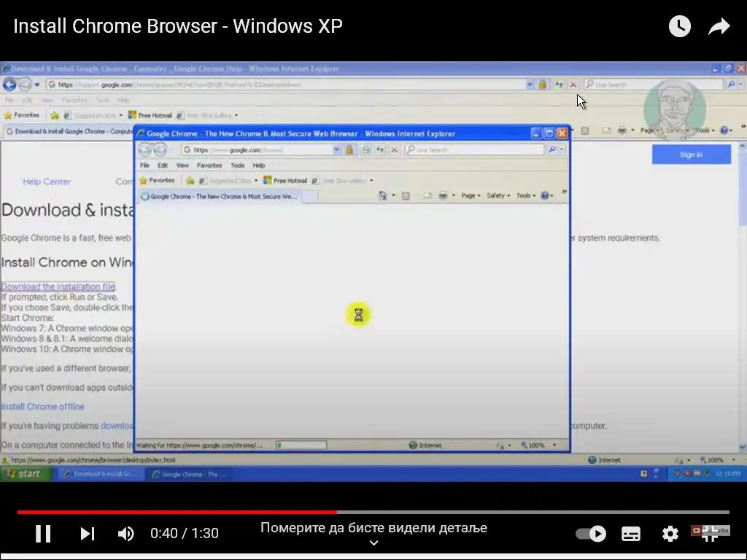The height and width of the screenshot is (560, 747).
Task: Click the lock icon in front window address bar
Action: 349,150
